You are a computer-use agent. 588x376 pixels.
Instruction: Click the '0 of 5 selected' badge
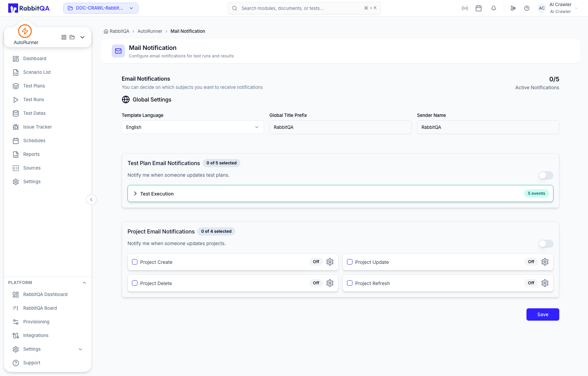(x=222, y=163)
